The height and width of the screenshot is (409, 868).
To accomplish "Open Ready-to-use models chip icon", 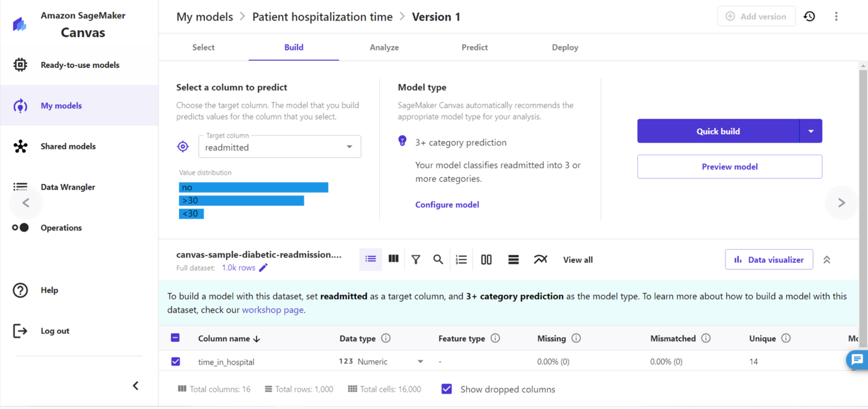I will click(20, 65).
